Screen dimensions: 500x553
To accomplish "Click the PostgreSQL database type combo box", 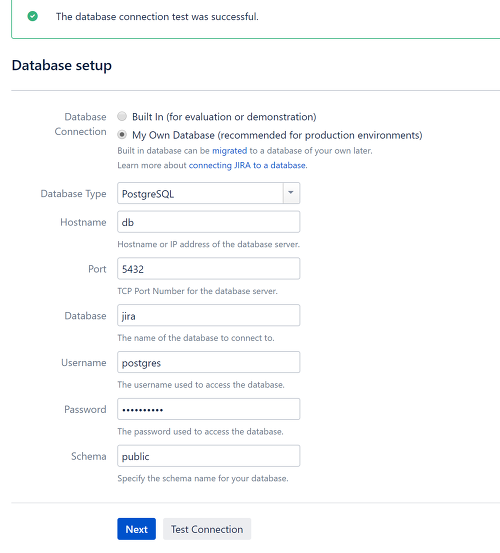I will click(x=208, y=193).
